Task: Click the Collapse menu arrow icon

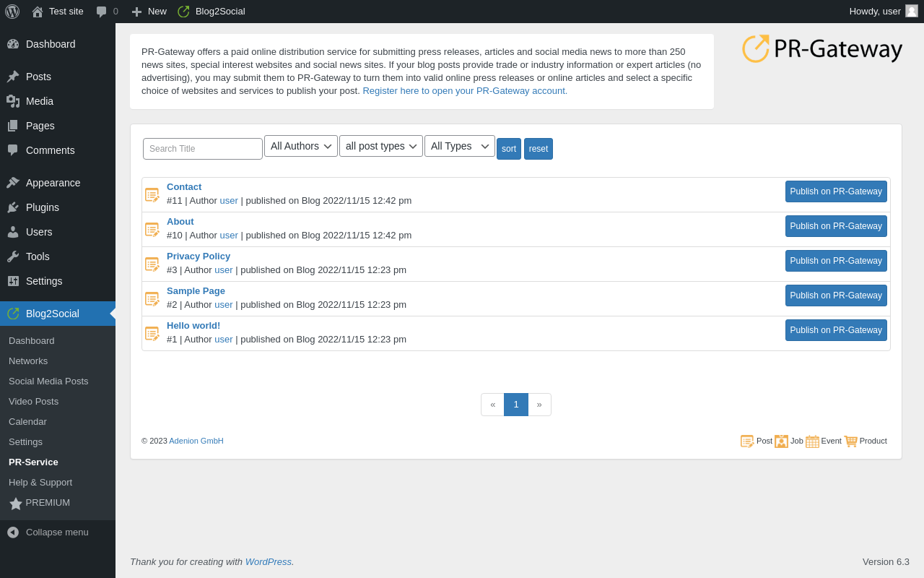Action: [13, 532]
